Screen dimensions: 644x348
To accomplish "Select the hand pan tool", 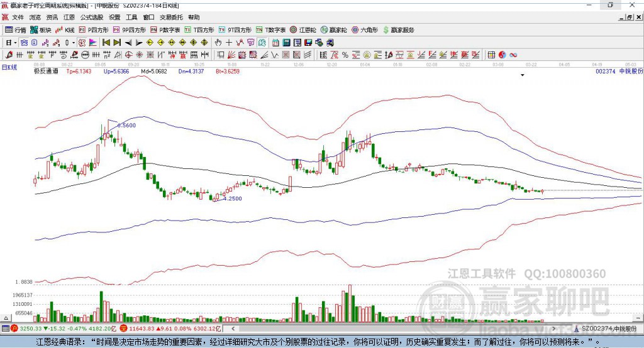I will pyautogui.click(x=218, y=43).
